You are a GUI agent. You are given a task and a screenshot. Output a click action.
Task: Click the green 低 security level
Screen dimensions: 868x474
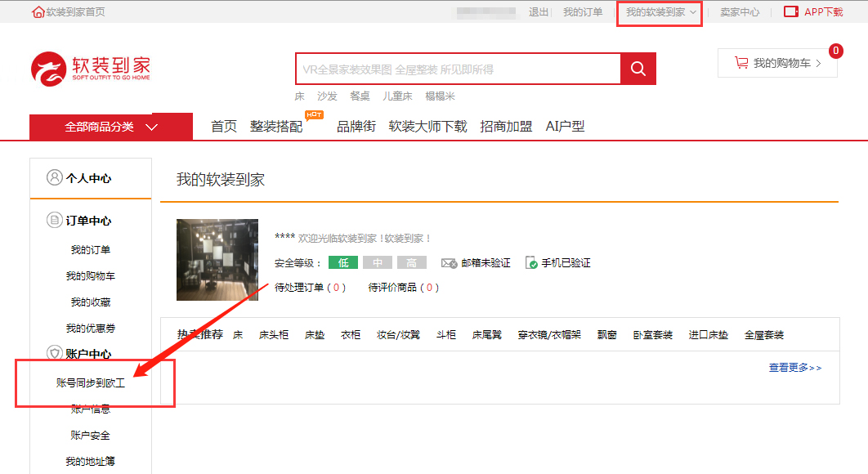(x=343, y=262)
